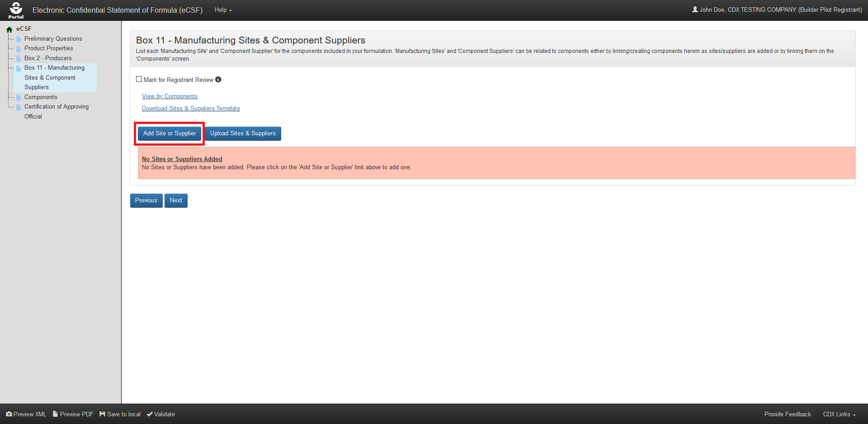The width and height of the screenshot is (868, 424).
Task: Expand the CDX Links menu
Action: (839, 414)
